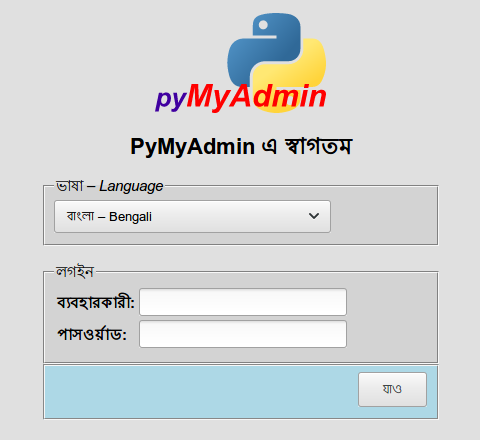The height and width of the screenshot is (440, 480).
Task: Click empty area right of the language selector
Action: coord(383,216)
